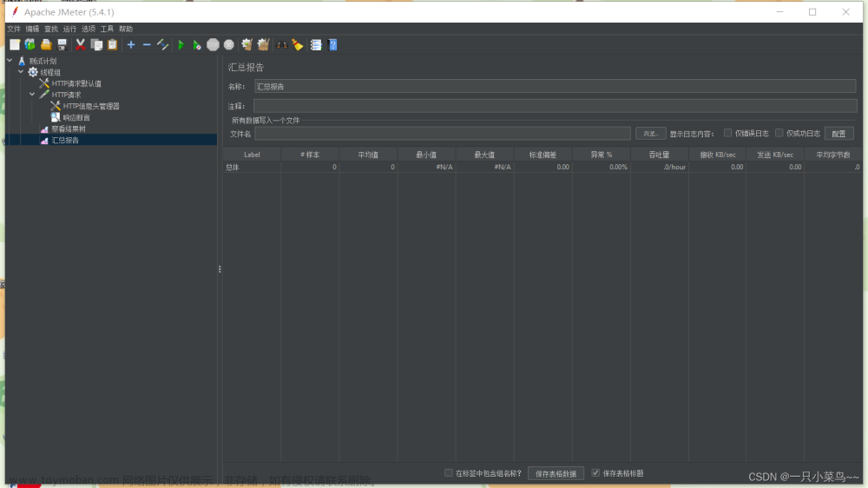Click the 察看结果树 graph icon
868x488 pixels.
[44, 129]
